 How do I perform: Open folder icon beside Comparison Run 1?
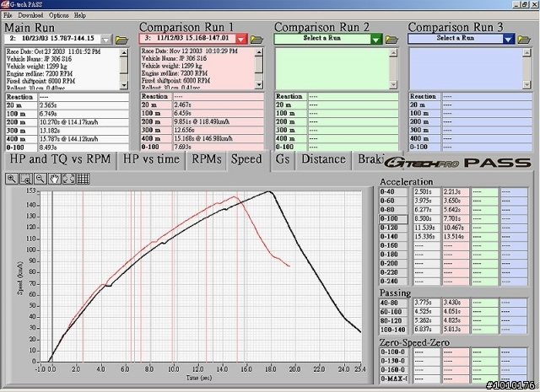pyautogui.click(x=256, y=40)
